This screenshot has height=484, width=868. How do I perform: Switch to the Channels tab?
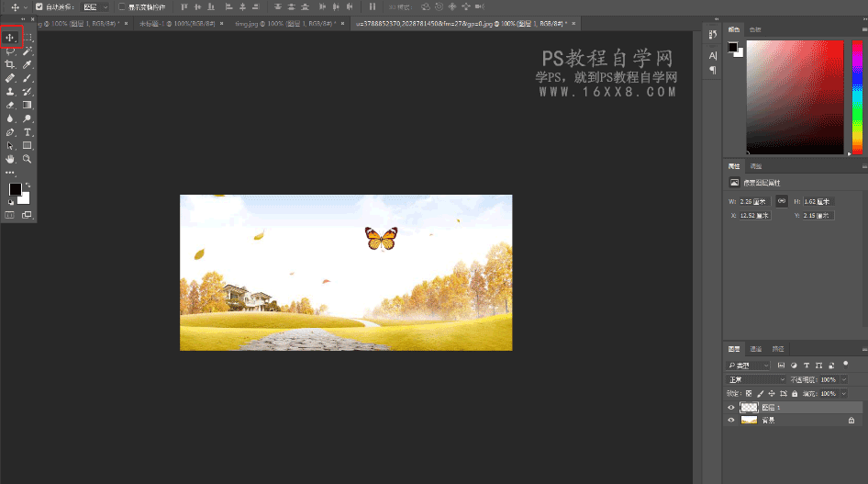[756, 349]
